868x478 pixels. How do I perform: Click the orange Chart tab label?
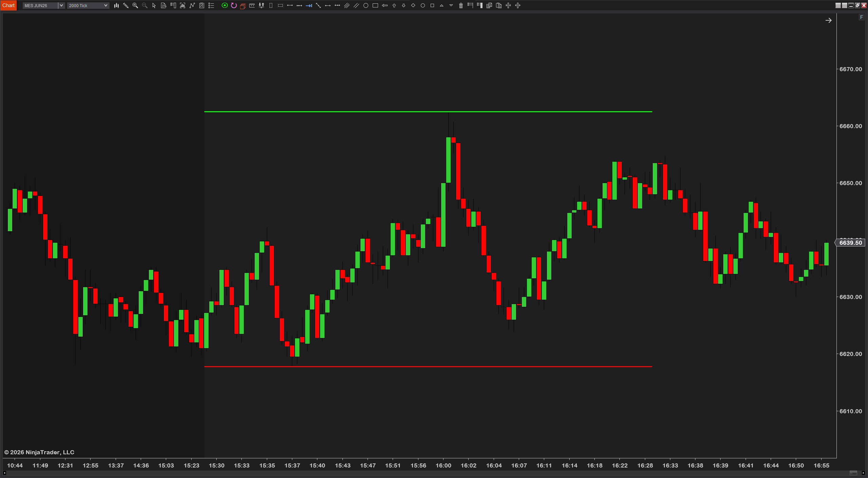(8, 5)
